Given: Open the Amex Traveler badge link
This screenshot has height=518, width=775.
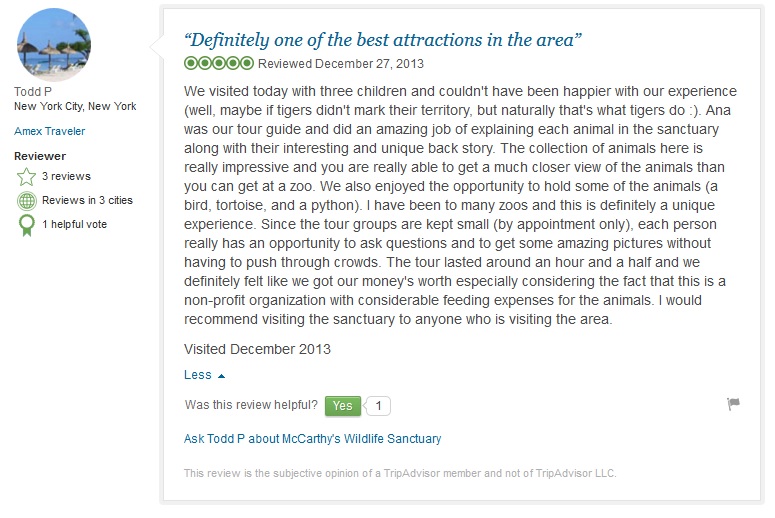Looking at the screenshot, I should tap(49, 131).
